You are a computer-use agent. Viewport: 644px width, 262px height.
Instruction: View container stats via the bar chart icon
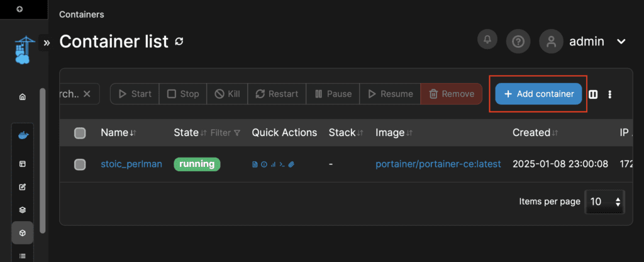273,164
